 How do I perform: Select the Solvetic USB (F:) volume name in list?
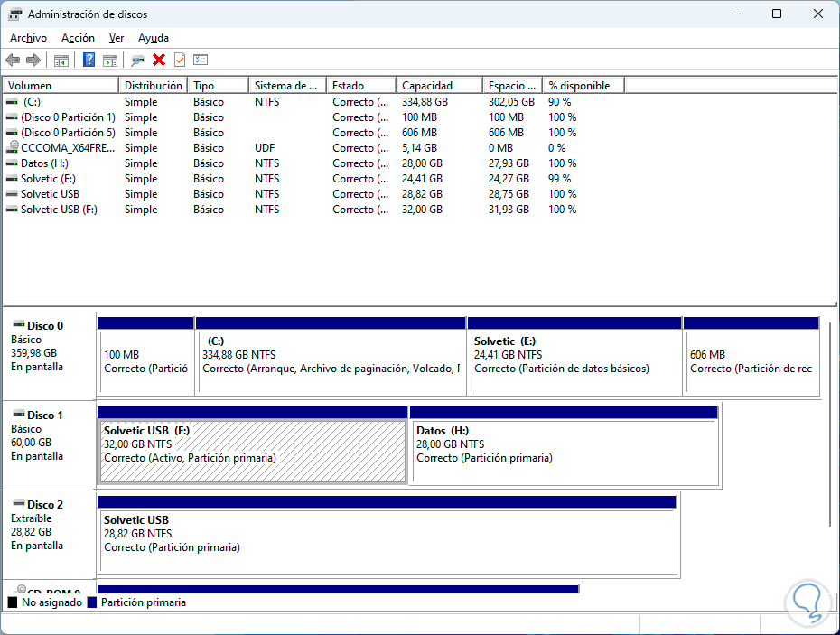(x=59, y=210)
